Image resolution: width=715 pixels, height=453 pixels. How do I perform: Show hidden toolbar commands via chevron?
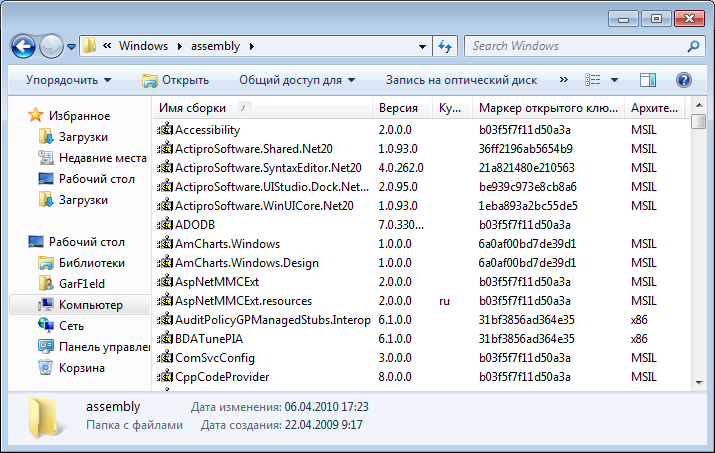(x=564, y=80)
